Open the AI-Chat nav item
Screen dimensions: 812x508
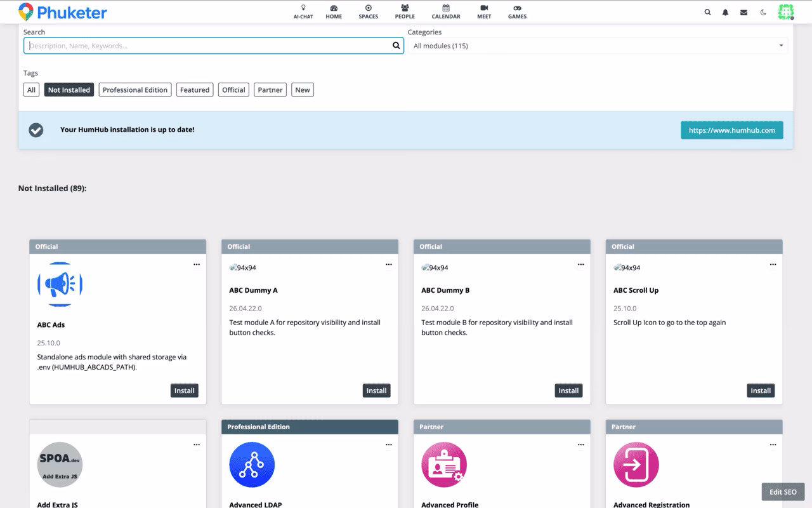point(303,12)
